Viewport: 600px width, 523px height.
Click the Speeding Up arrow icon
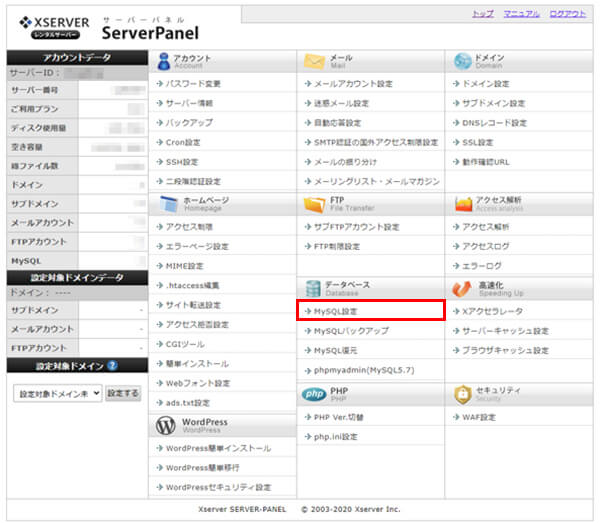[x=461, y=289]
